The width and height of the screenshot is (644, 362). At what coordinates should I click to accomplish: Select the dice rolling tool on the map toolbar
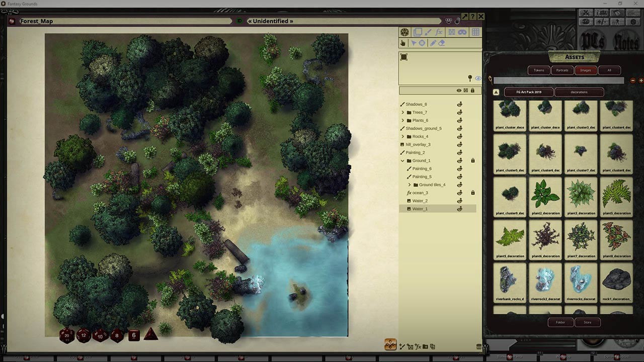point(404,32)
